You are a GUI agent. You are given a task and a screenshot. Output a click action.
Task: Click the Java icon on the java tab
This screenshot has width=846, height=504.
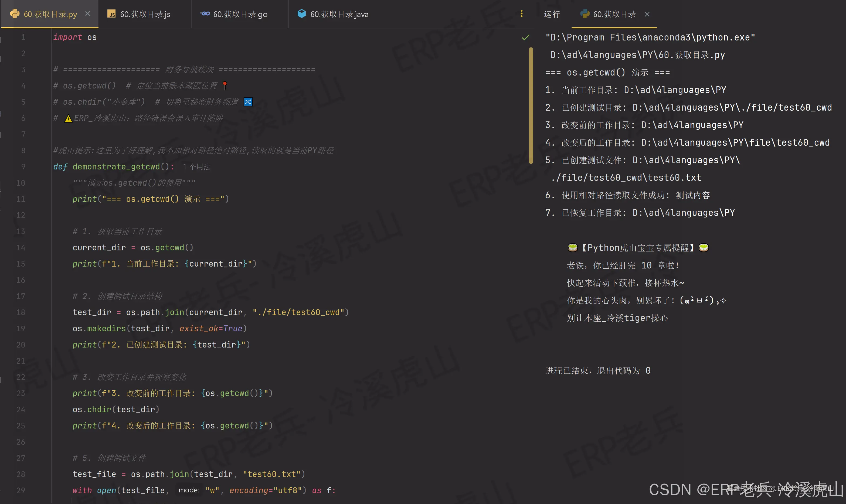[x=302, y=13]
